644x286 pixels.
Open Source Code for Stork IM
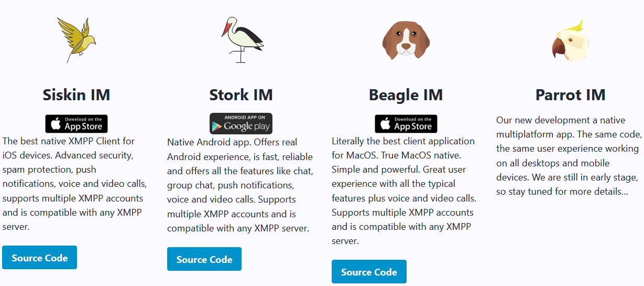click(204, 259)
